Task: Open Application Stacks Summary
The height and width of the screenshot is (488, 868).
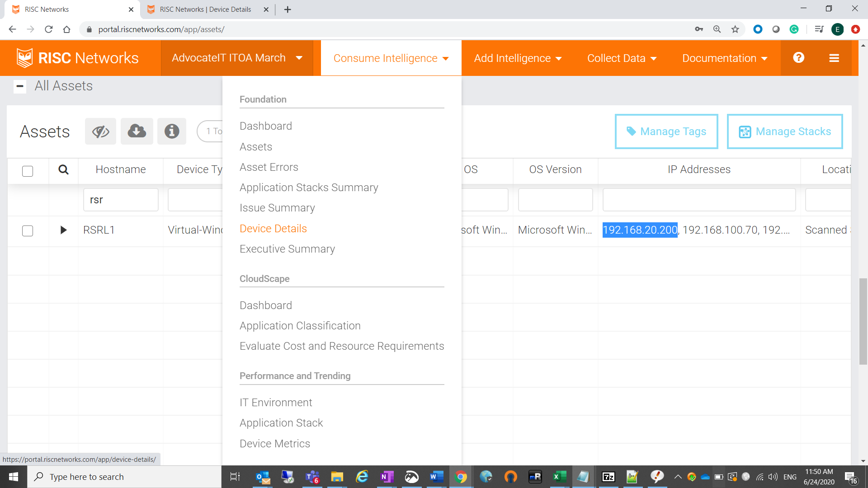Action: click(x=309, y=188)
